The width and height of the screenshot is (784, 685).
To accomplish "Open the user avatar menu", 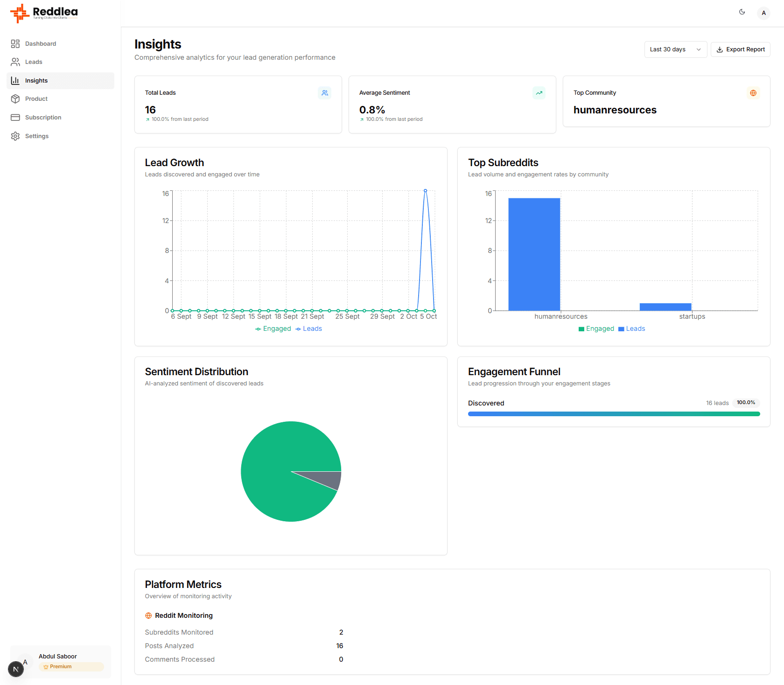I will click(x=763, y=13).
